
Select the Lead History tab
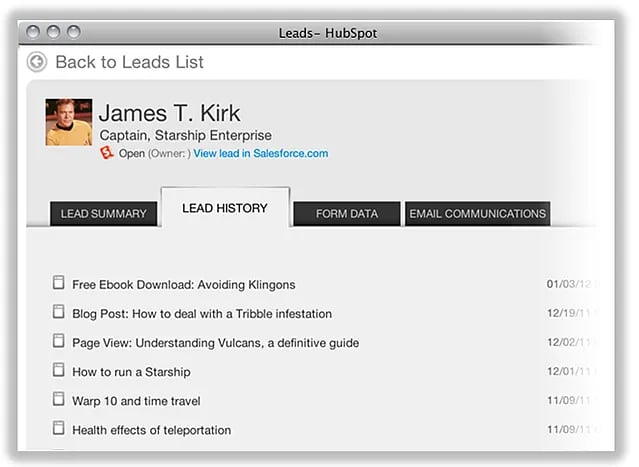tap(225, 208)
